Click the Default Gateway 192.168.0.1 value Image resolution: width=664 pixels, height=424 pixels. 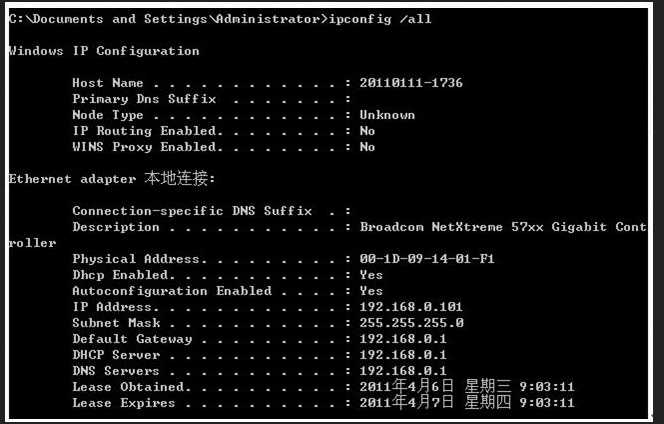click(x=403, y=339)
